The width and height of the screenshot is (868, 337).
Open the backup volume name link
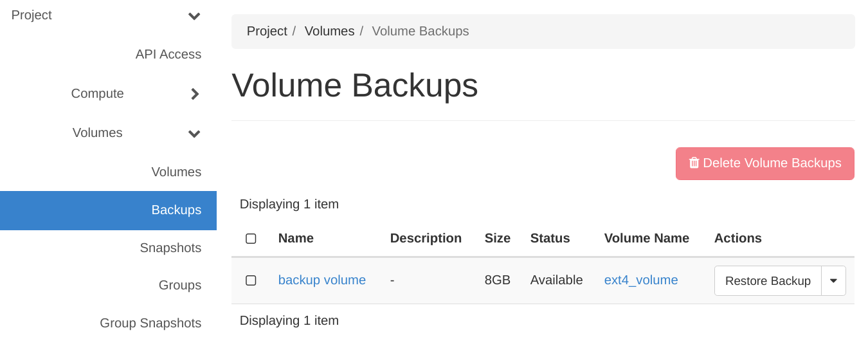[x=322, y=280]
